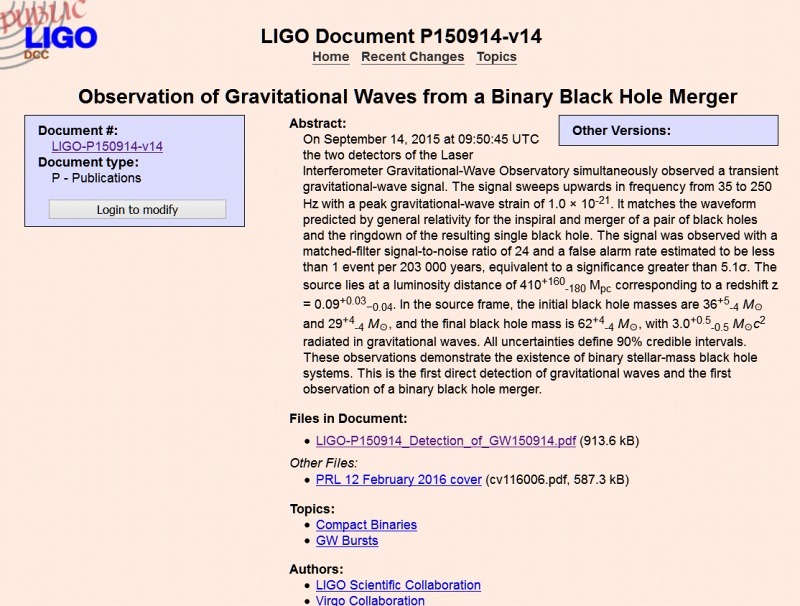Click the 'Document #:' label
This screenshot has width=800, height=606.
pyautogui.click(x=78, y=131)
